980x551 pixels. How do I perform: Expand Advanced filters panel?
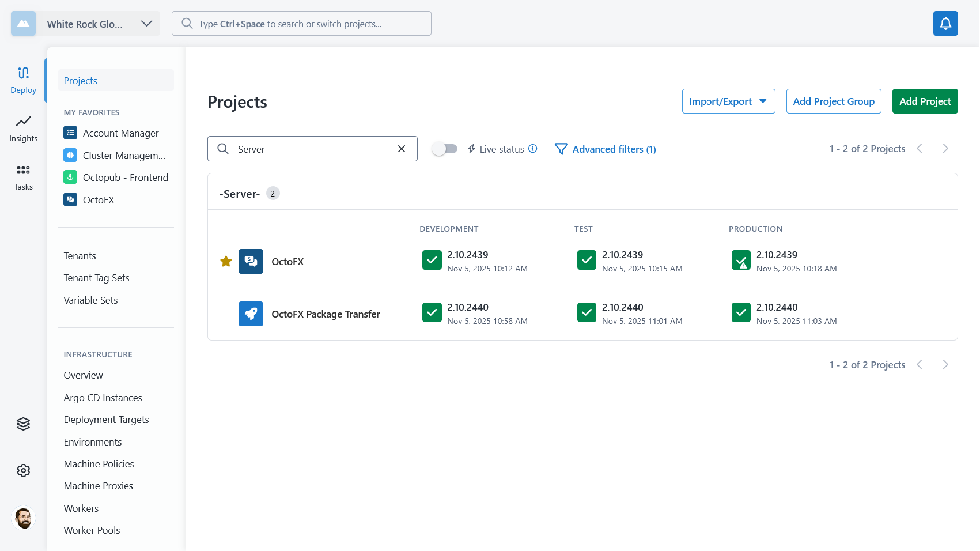tap(605, 149)
